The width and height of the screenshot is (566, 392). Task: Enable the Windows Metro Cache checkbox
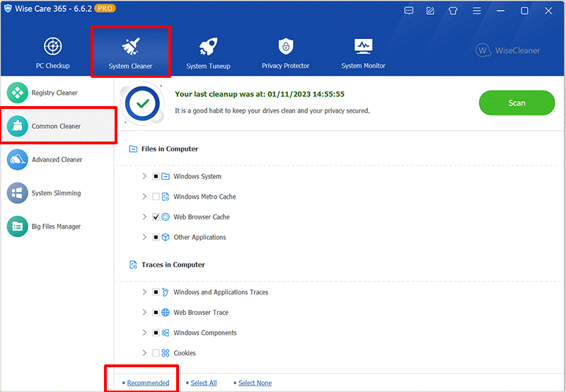(156, 197)
